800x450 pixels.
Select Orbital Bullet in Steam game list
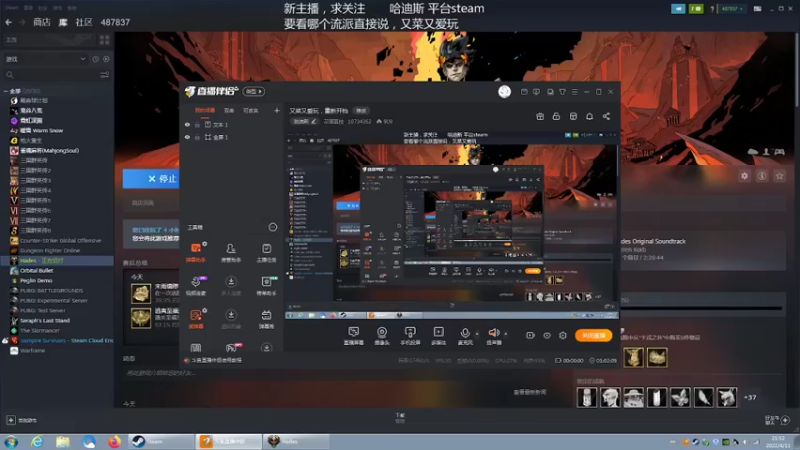tap(36, 270)
